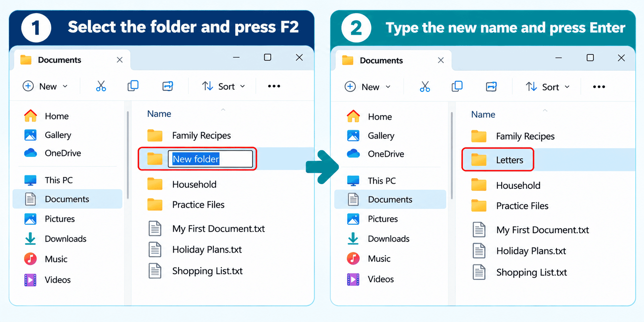Image resolution: width=644 pixels, height=322 pixels.
Task: Open New dropdown in right window
Action: [x=367, y=87]
